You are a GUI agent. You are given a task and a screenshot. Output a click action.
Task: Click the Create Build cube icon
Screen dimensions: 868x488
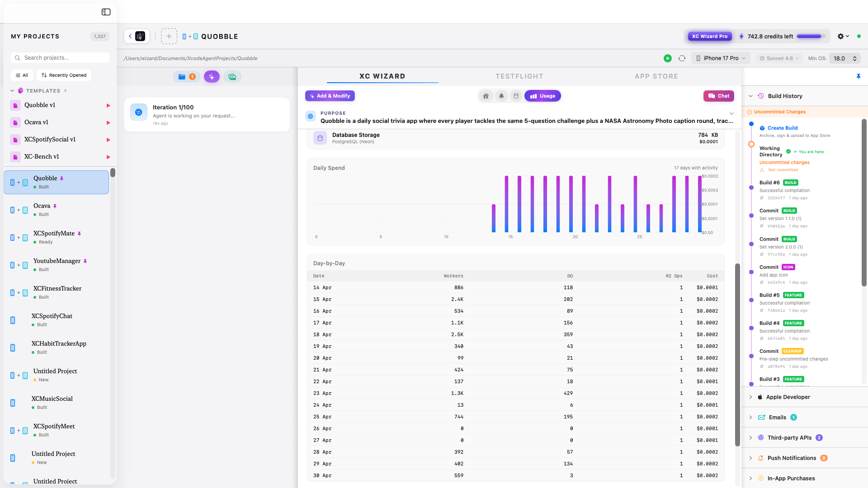point(762,128)
